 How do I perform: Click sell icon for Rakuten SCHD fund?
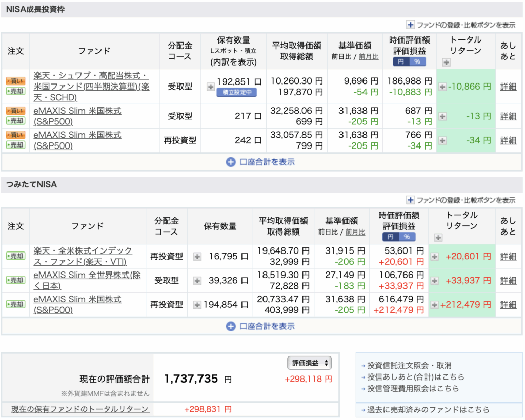16,91
